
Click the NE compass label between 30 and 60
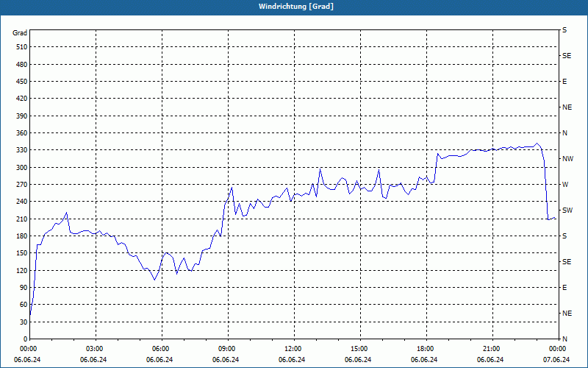pyautogui.click(x=567, y=314)
